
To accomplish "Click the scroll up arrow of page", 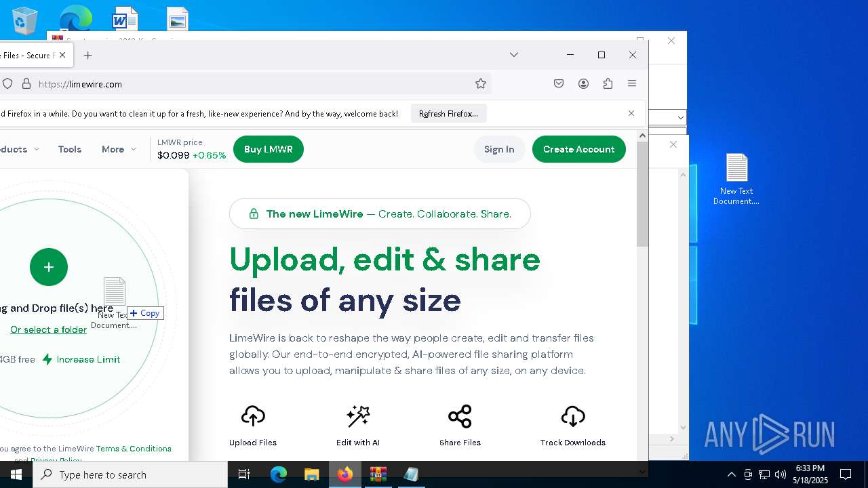I will [642, 136].
